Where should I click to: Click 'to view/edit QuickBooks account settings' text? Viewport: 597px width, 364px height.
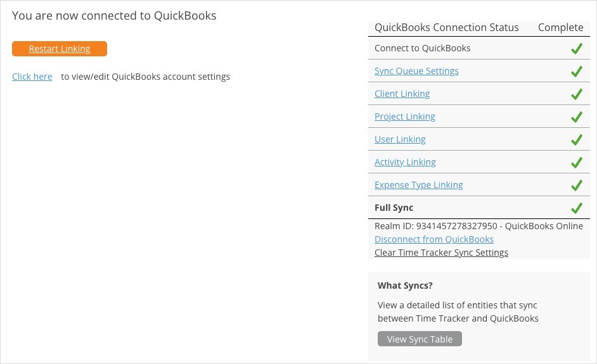click(145, 77)
